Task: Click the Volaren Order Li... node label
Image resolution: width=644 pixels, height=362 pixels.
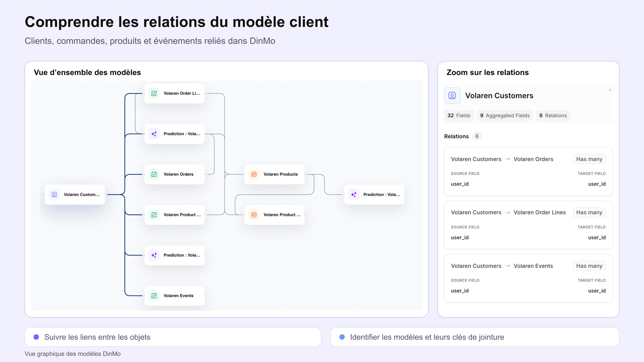Action: point(182,93)
